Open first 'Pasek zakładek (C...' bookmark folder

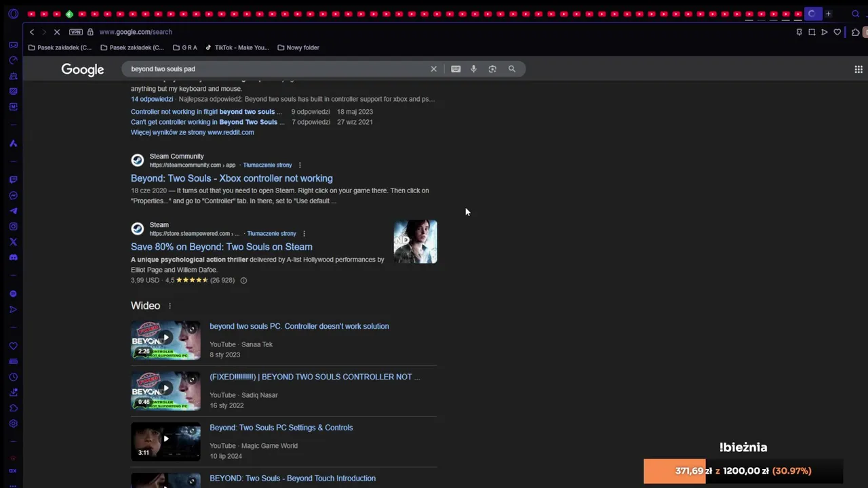pyautogui.click(x=60, y=47)
